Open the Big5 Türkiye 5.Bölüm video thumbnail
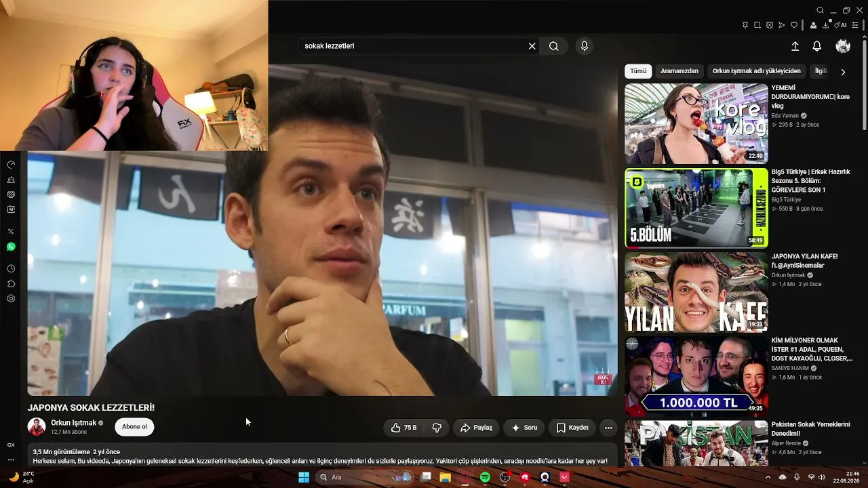 tap(696, 208)
